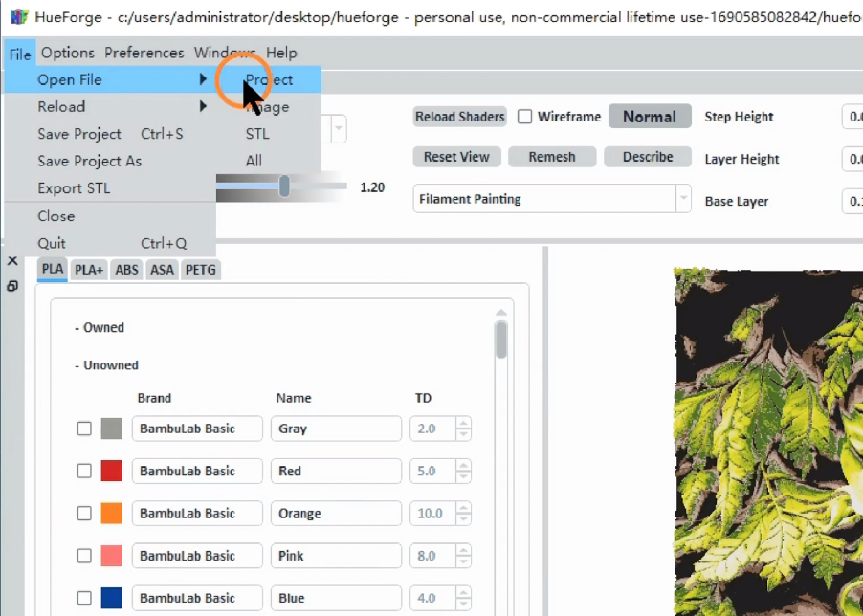Click the Orange filament color swatch

[112, 513]
